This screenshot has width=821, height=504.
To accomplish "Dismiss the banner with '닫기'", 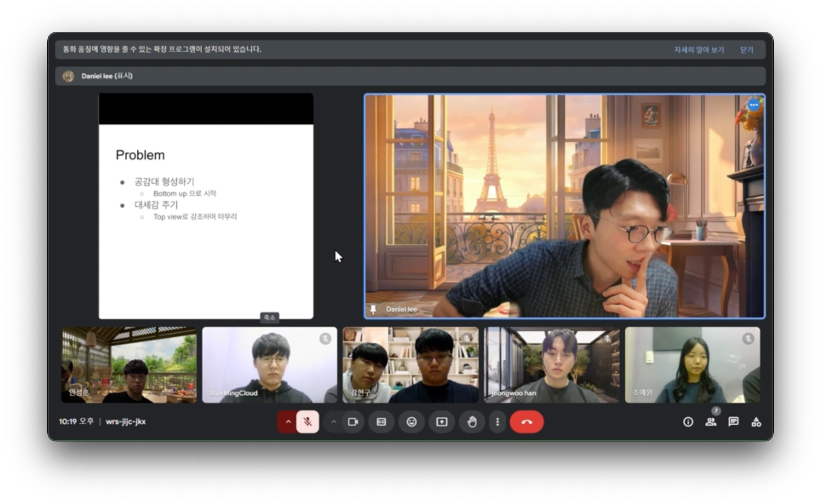I will click(746, 50).
